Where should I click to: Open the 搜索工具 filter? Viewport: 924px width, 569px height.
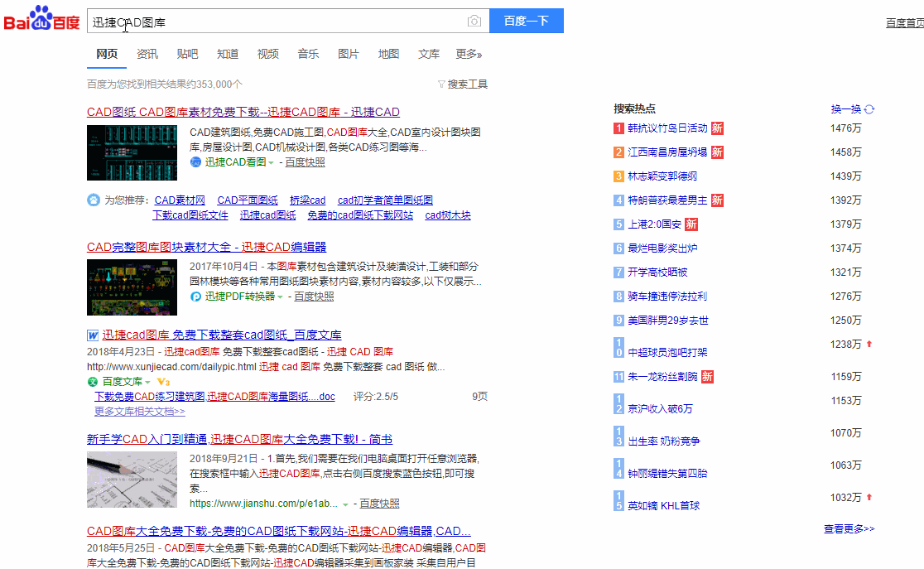pyautogui.click(x=463, y=84)
